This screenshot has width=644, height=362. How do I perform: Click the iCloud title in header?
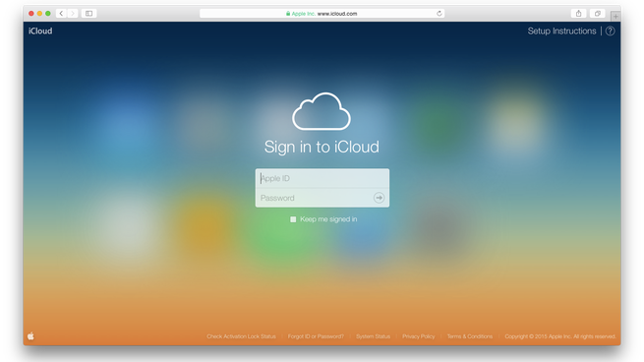point(40,31)
